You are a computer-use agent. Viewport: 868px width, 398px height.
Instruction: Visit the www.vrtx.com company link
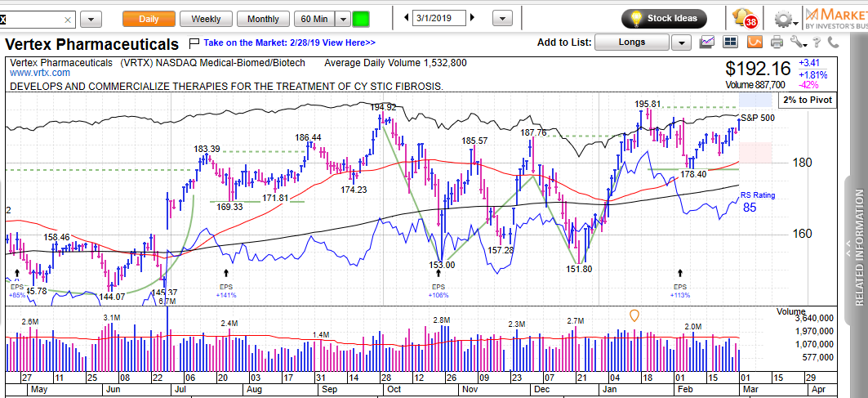click(x=40, y=73)
